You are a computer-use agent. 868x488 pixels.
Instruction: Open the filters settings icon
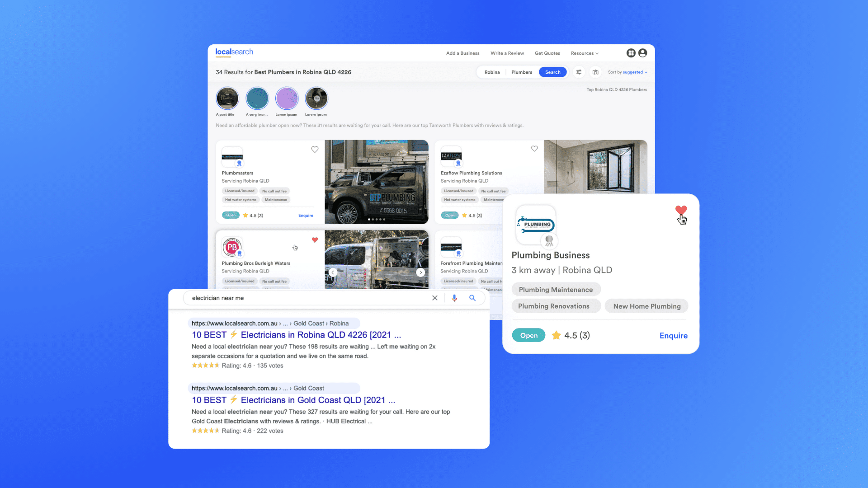tap(579, 72)
